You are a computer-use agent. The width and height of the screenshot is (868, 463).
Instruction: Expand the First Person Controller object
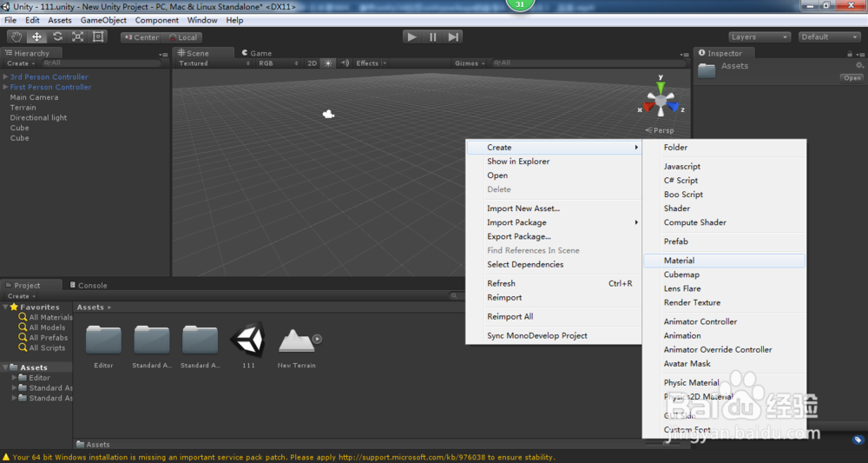[5, 87]
